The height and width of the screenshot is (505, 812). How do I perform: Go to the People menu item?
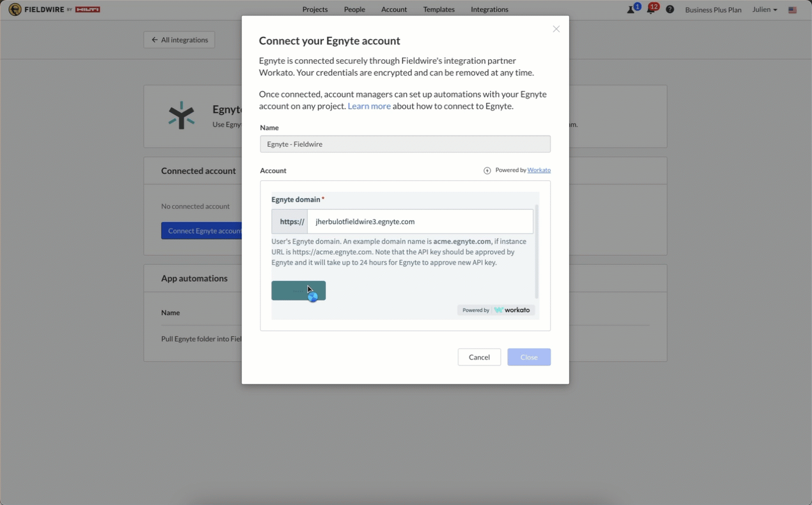click(355, 9)
